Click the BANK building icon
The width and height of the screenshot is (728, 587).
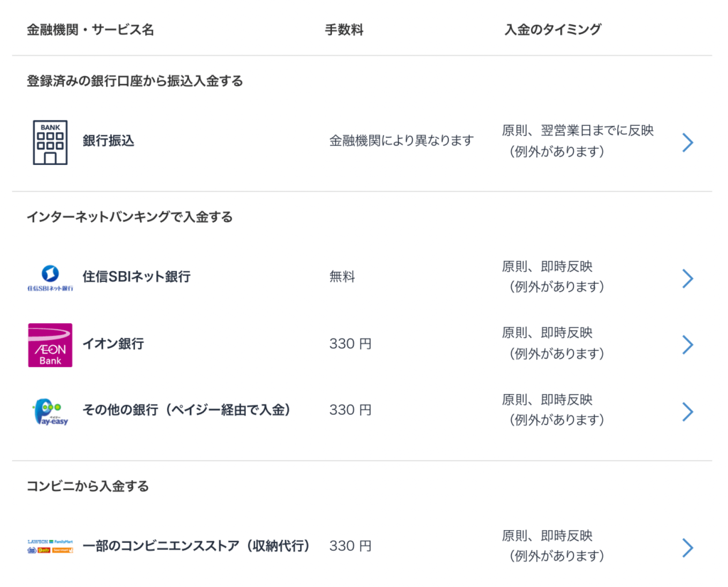(x=50, y=142)
